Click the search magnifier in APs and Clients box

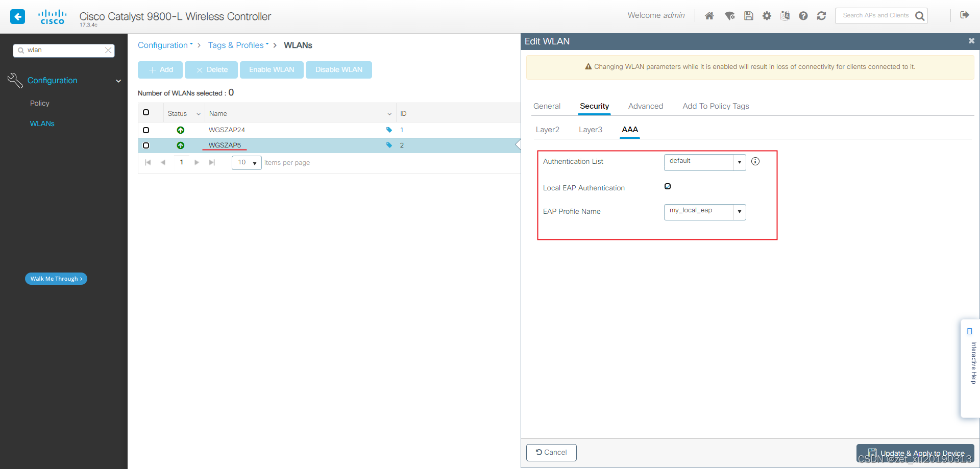[x=920, y=16]
